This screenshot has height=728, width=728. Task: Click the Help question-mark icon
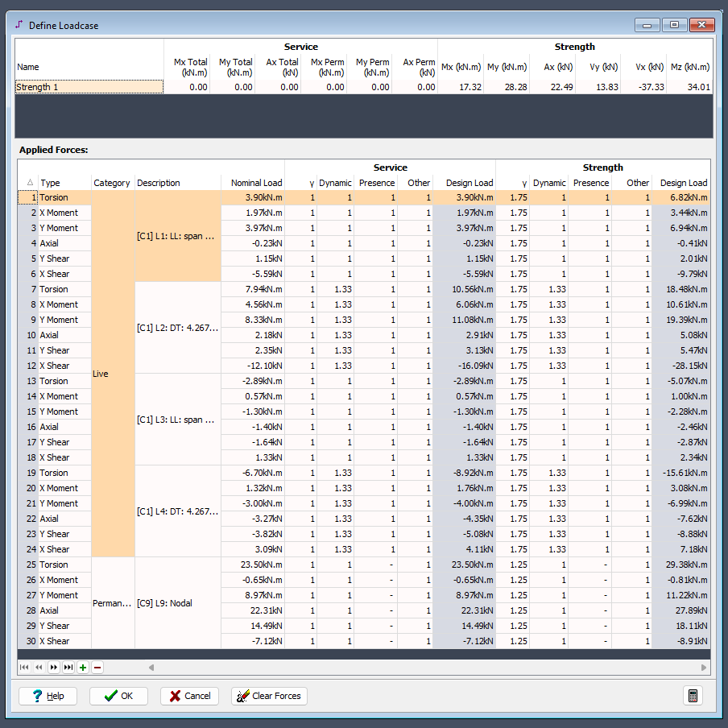coord(35,696)
